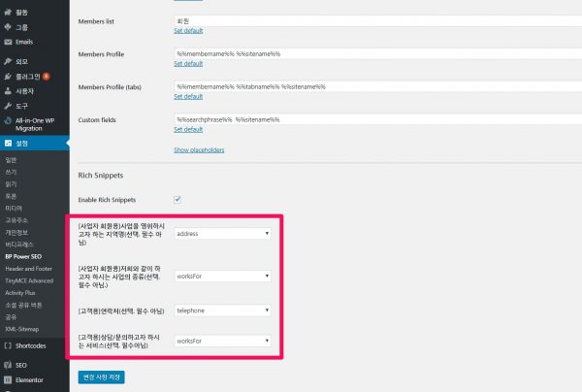
Task: Open the 활동 menu icon in sidebar
Action: point(8,12)
